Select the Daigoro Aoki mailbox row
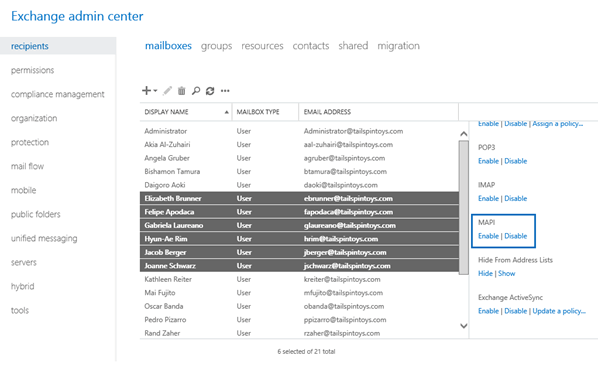The image size is (598, 369). 299,185
